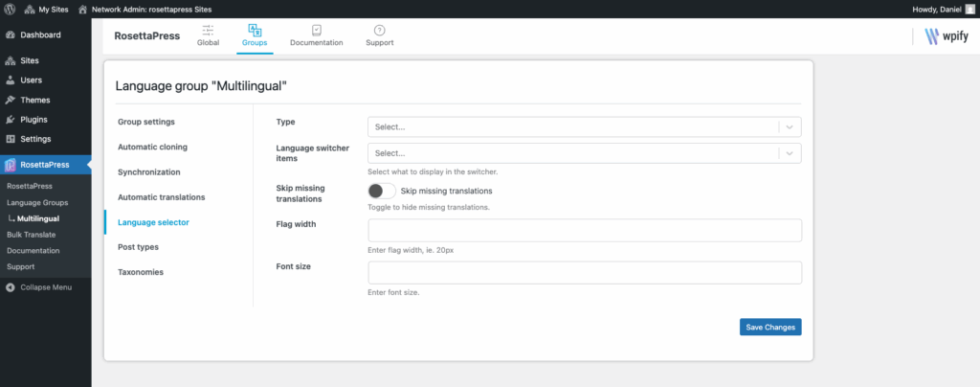This screenshot has height=387, width=980.
Task: Open Users menu item
Action: point(32,80)
